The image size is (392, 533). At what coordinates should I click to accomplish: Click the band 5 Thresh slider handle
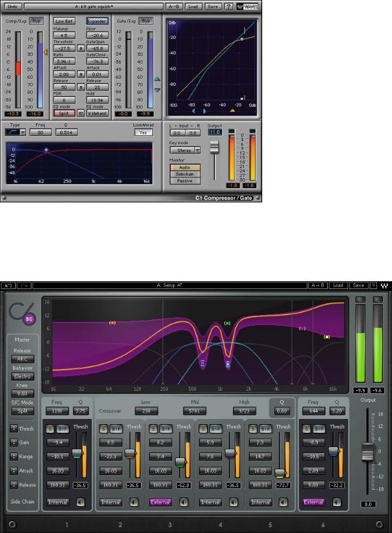pyautogui.click(x=280, y=473)
